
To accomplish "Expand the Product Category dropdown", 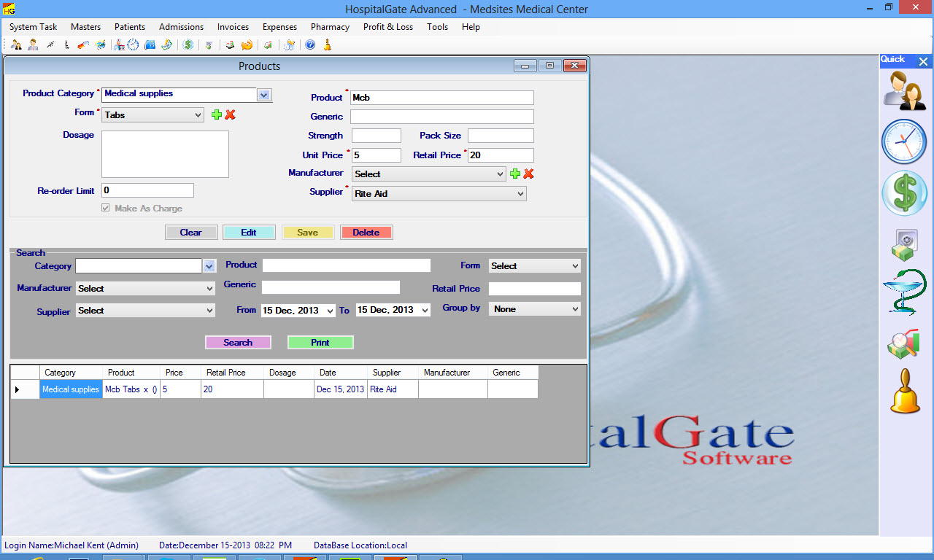I will (x=264, y=94).
